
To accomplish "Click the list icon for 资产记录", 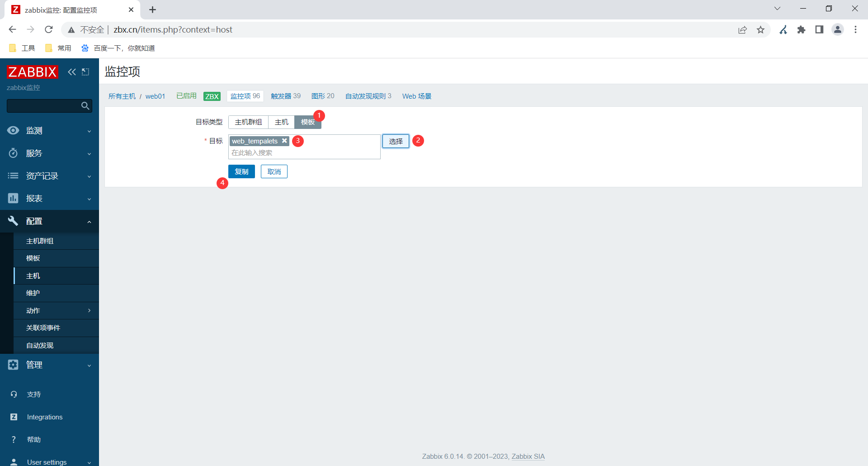I will click(x=13, y=176).
